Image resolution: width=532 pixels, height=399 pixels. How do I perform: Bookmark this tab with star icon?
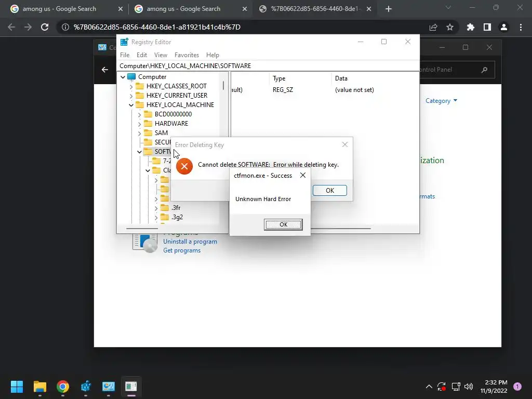point(450,27)
